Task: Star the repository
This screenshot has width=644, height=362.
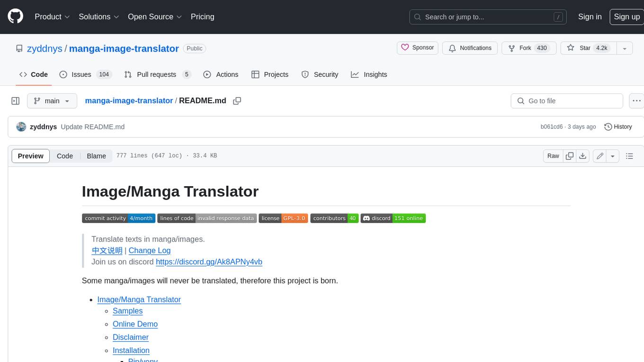Action: [x=588, y=48]
